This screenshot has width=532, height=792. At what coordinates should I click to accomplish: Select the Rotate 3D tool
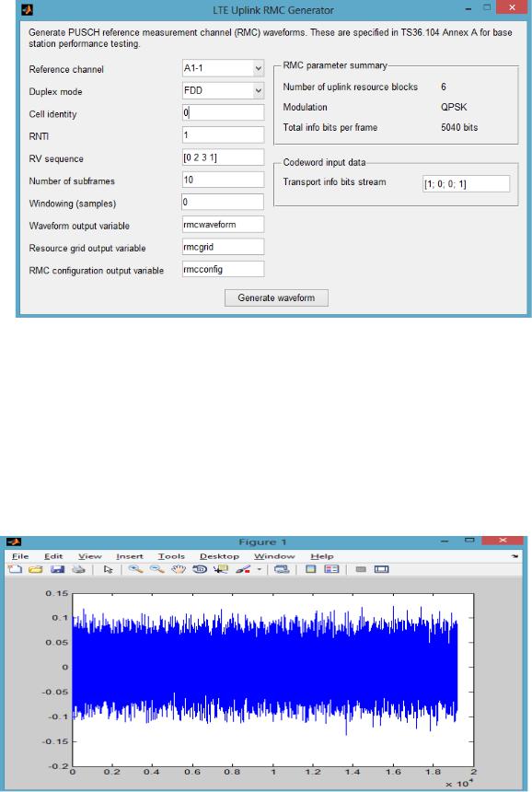pos(200,569)
